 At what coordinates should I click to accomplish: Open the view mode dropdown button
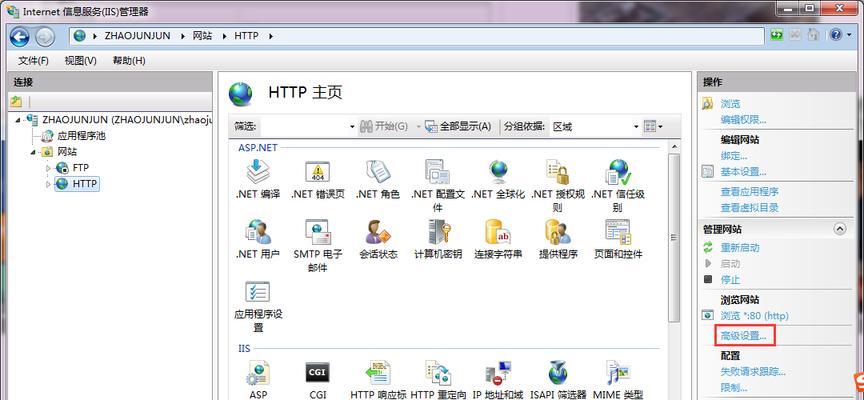tap(654, 127)
